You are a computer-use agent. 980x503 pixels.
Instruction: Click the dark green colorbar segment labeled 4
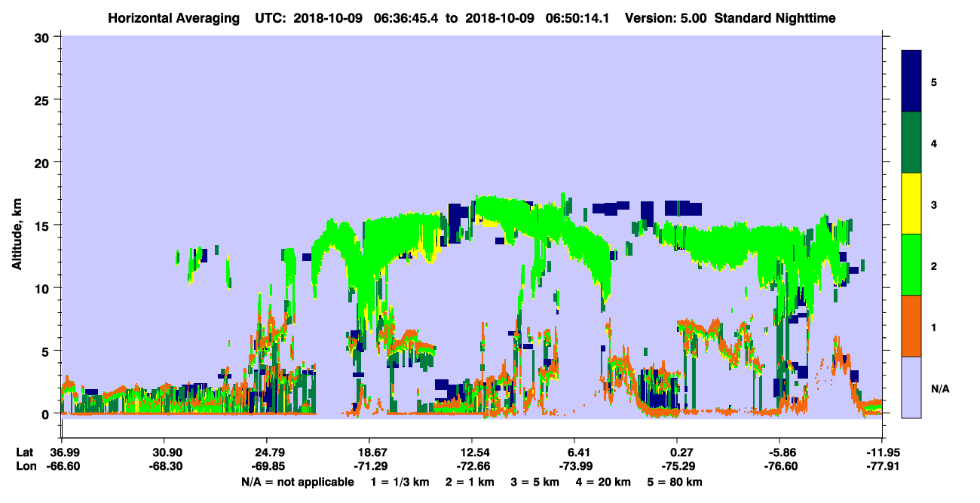click(912, 143)
